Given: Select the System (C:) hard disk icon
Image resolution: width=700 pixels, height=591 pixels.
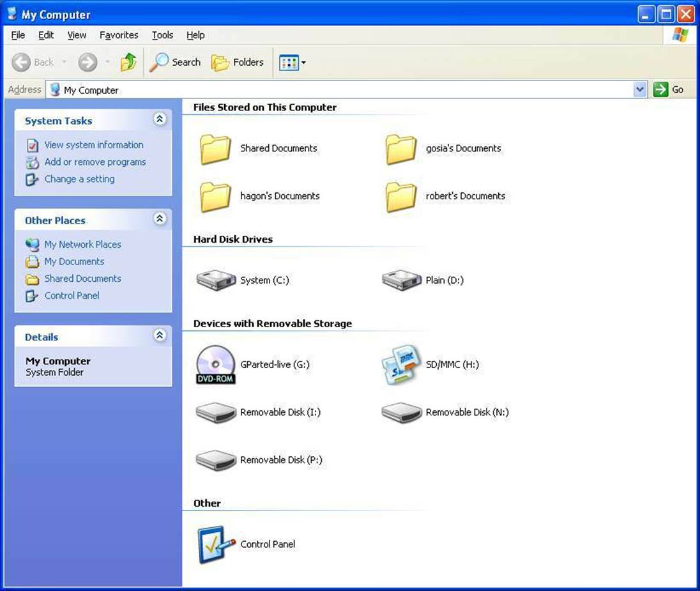Looking at the screenshot, I should [x=215, y=280].
